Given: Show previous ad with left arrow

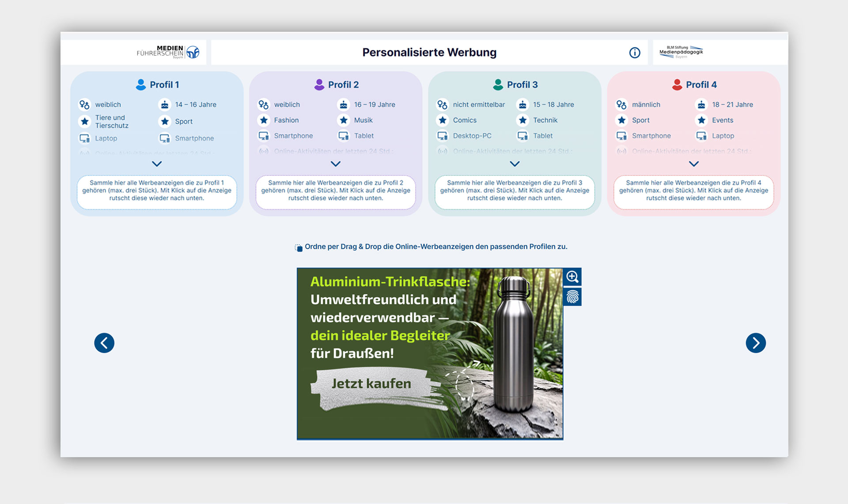Looking at the screenshot, I should (104, 343).
